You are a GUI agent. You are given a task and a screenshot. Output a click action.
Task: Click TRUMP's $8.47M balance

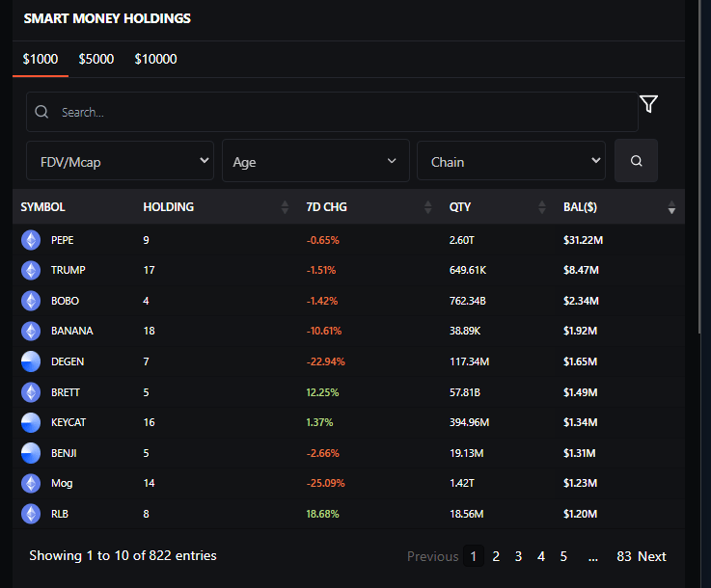pos(581,271)
